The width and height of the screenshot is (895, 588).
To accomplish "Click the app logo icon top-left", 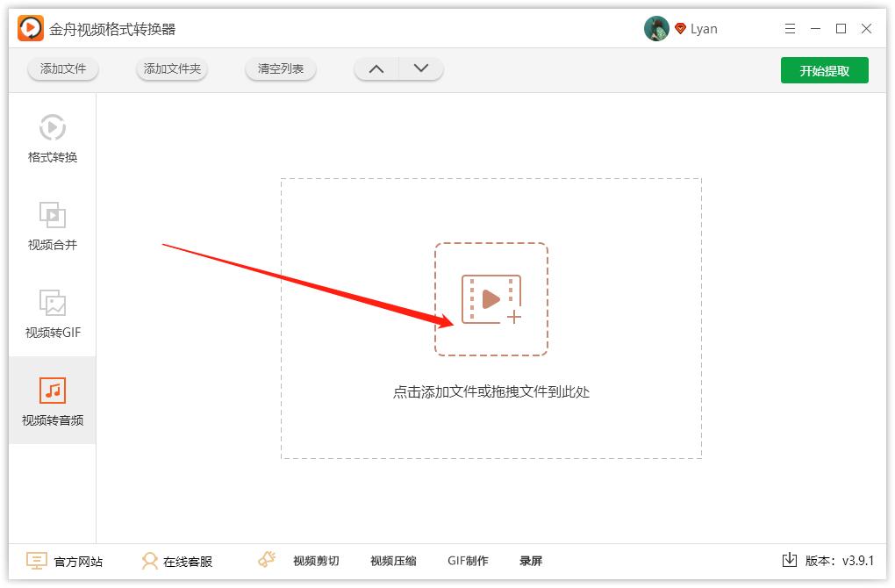I will pyautogui.click(x=26, y=27).
